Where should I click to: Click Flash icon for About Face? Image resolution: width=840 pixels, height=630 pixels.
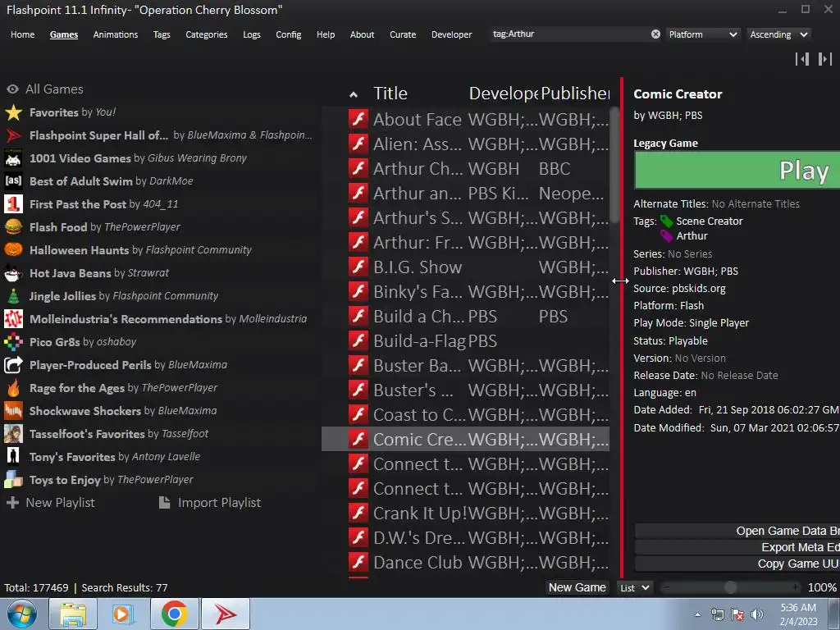pos(358,119)
